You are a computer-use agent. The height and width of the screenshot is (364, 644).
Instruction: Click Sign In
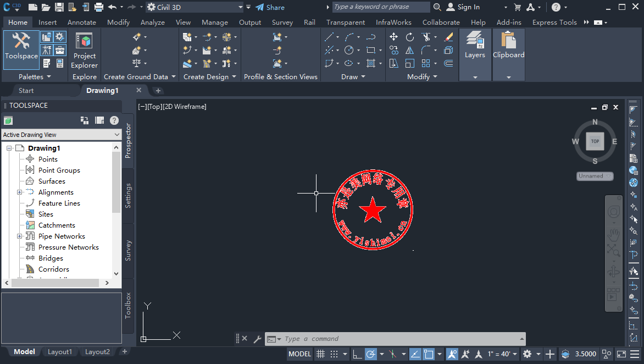[463, 7]
